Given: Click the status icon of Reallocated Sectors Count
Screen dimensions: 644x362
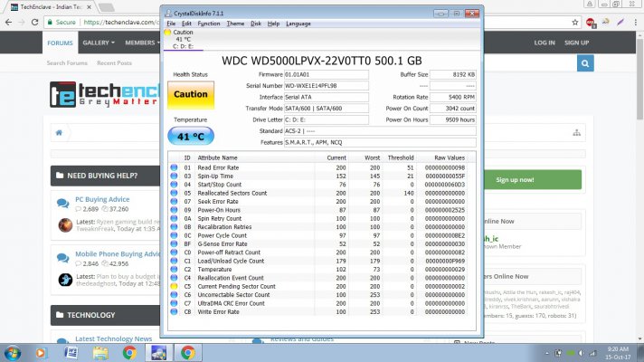Looking at the screenshot, I should [174, 193].
